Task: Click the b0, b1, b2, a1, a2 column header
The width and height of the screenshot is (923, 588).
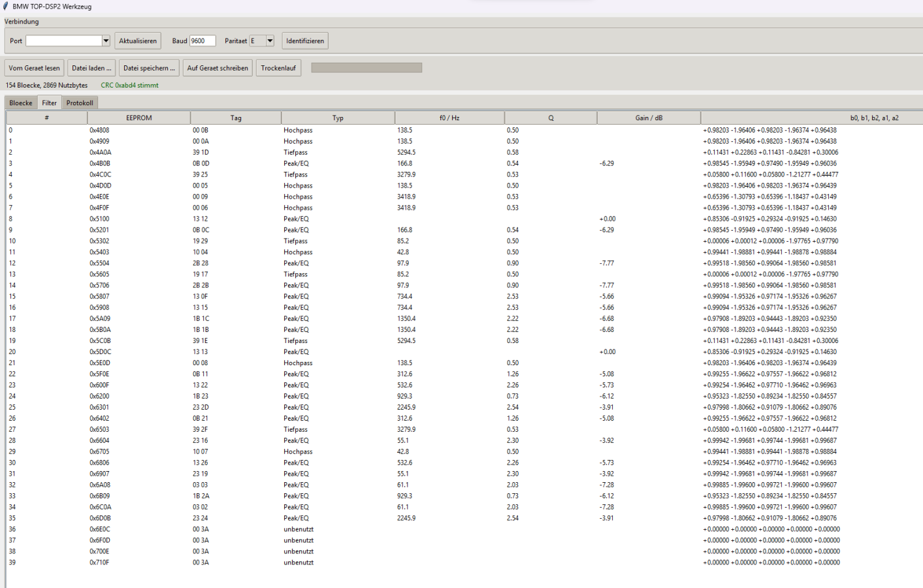Action: click(x=811, y=118)
